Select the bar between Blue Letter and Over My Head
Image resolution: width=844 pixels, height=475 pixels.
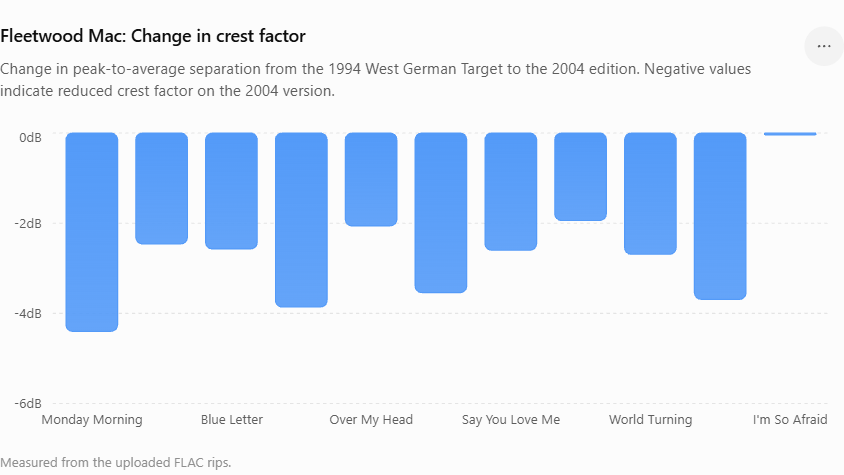point(301,220)
